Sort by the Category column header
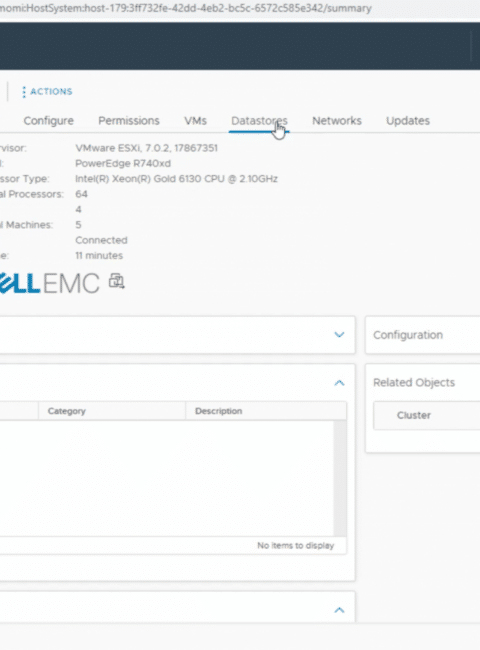Viewport: 480px width, 650px height. pos(112,411)
